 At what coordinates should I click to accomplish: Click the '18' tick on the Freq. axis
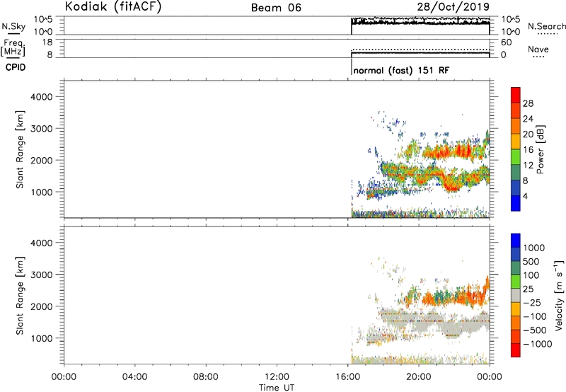point(47,42)
